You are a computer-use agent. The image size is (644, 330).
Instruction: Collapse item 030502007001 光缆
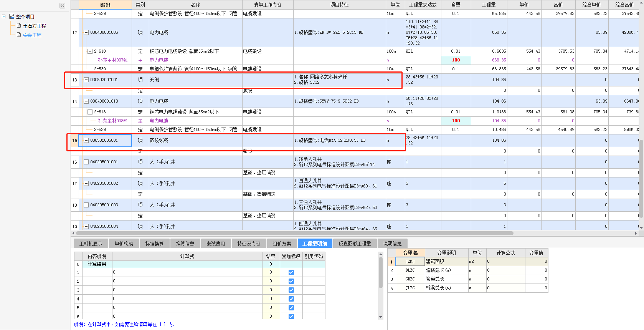(86, 80)
